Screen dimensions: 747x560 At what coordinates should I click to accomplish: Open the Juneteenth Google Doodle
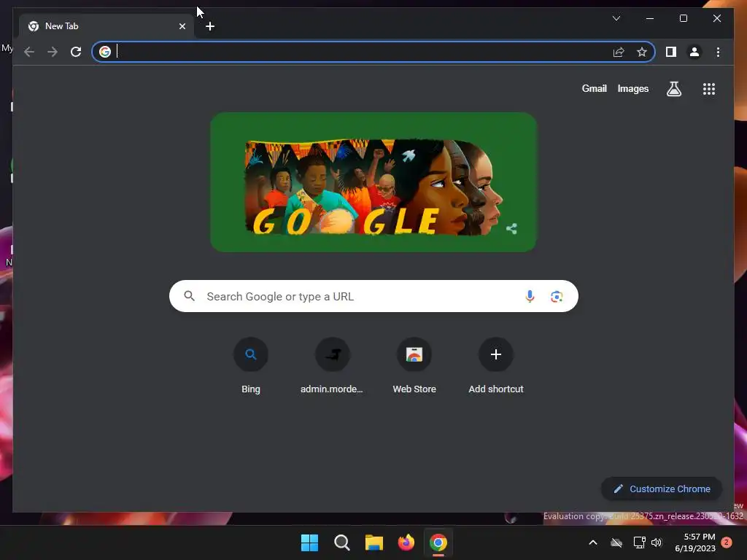[x=373, y=182]
